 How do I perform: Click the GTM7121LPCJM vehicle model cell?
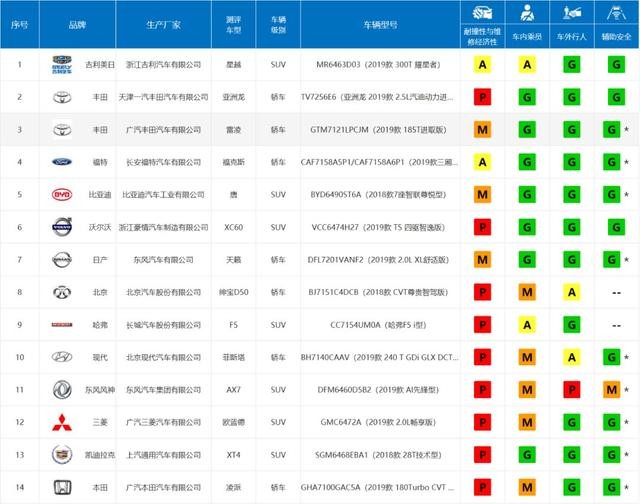[x=378, y=130]
